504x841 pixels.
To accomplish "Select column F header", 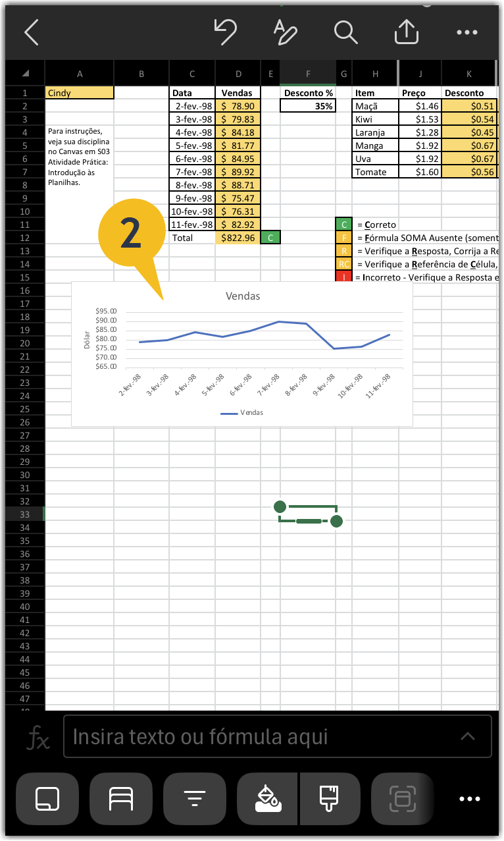I will click(x=308, y=74).
